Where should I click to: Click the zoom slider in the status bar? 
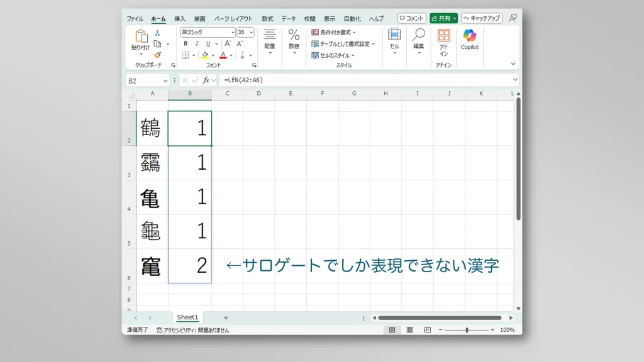tap(466, 330)
